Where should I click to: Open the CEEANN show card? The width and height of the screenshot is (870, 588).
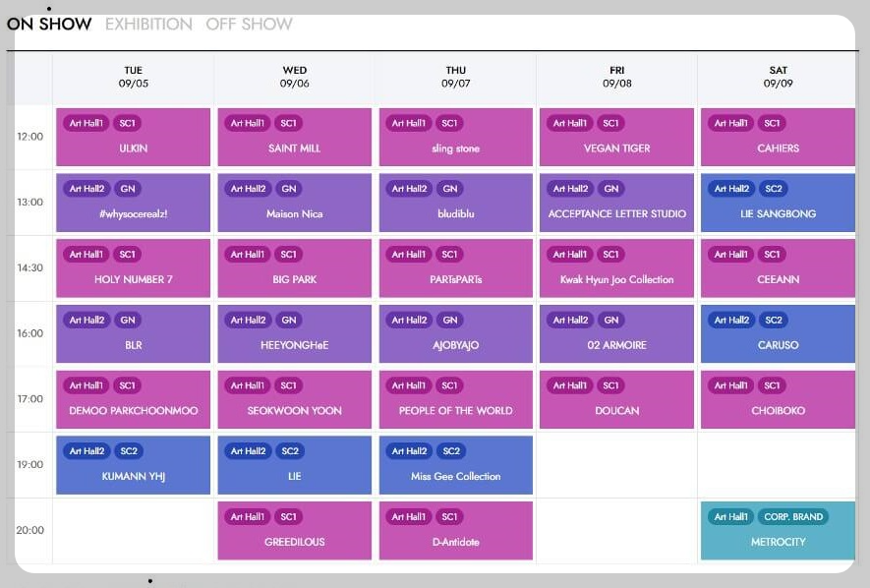point(778,268)
